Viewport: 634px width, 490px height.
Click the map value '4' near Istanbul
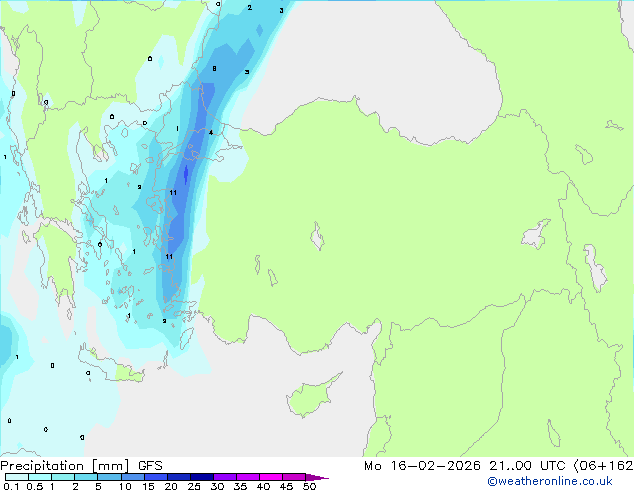pos(211,133)
